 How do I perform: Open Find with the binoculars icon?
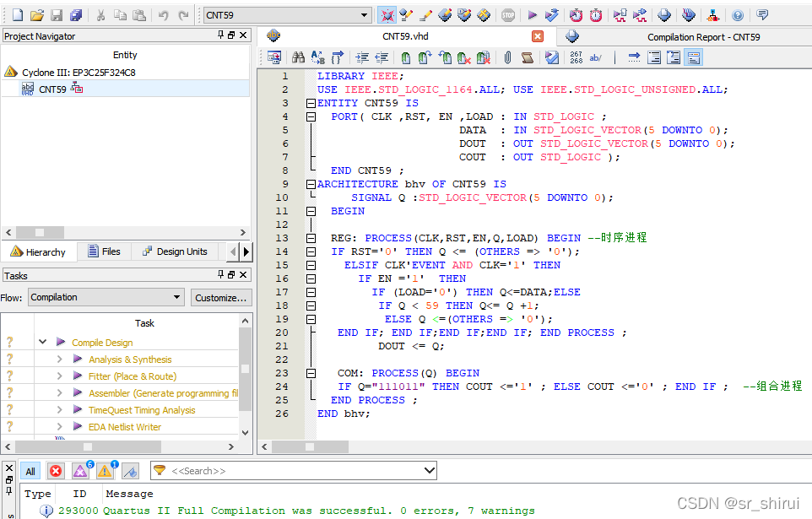(298, 57)
